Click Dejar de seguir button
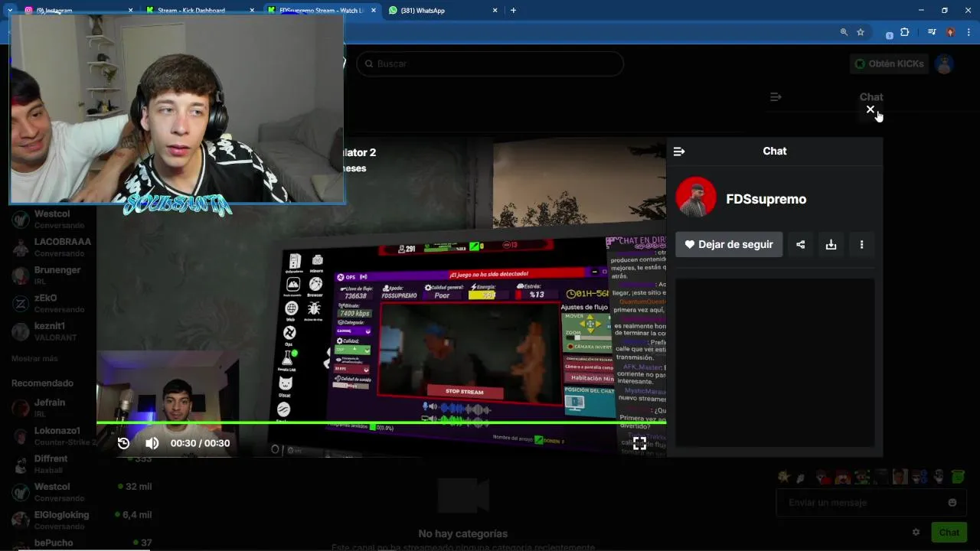The height and width of the screenshot is (551, 980). [729, 245]
